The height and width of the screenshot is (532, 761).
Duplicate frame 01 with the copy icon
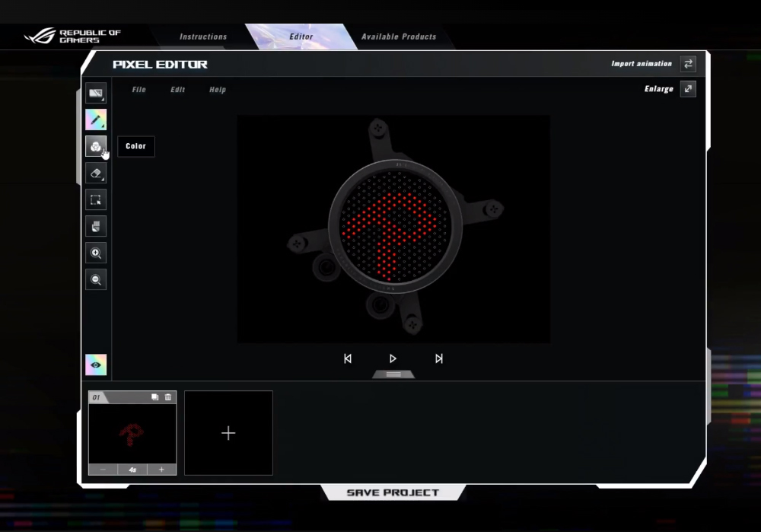154,397
